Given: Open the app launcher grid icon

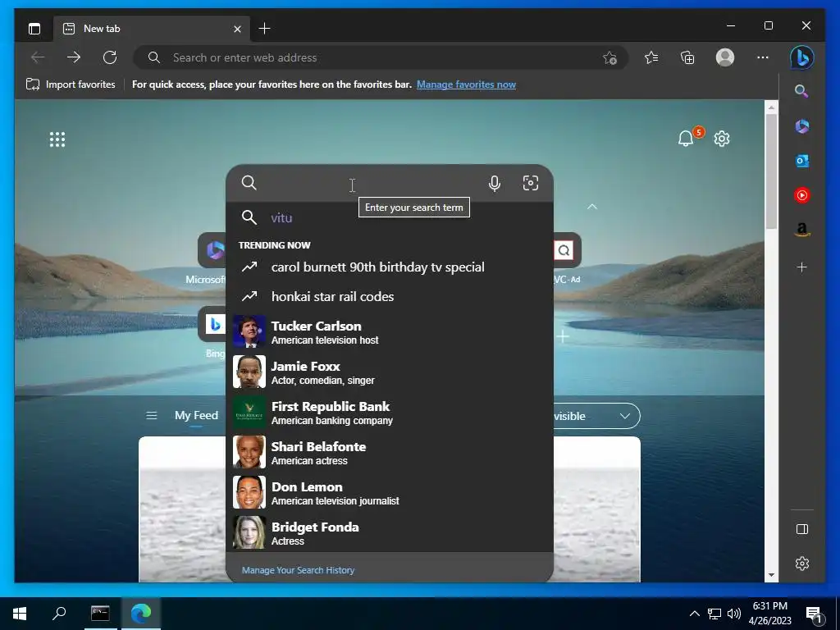Looking at the screenshot, I should (57, 139).
